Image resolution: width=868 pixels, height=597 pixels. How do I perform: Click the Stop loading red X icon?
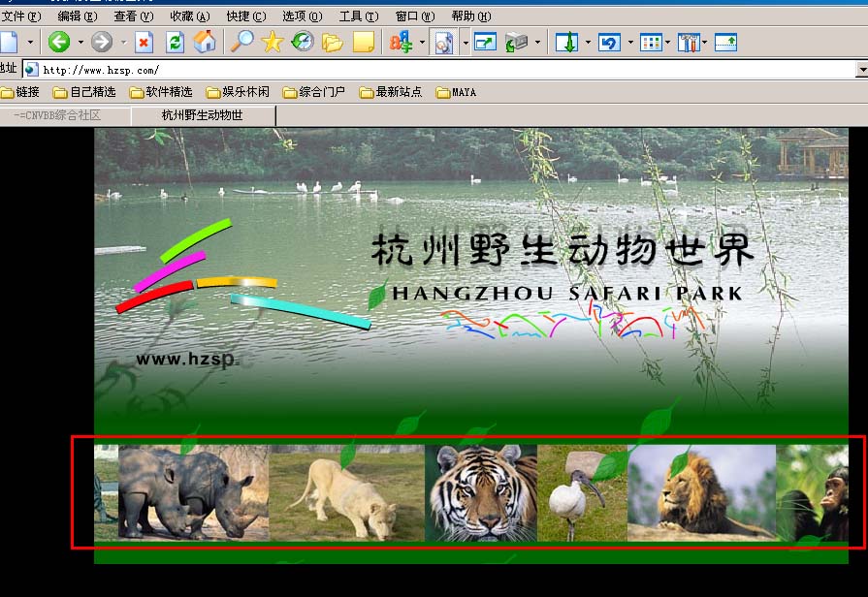(x=144, y=42)
